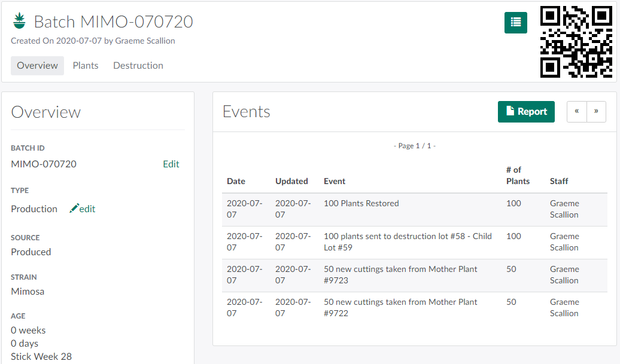The height and width of the screenshot is (364, 620).
Task: Go to previous events page arrow
Action: [577, 112]
